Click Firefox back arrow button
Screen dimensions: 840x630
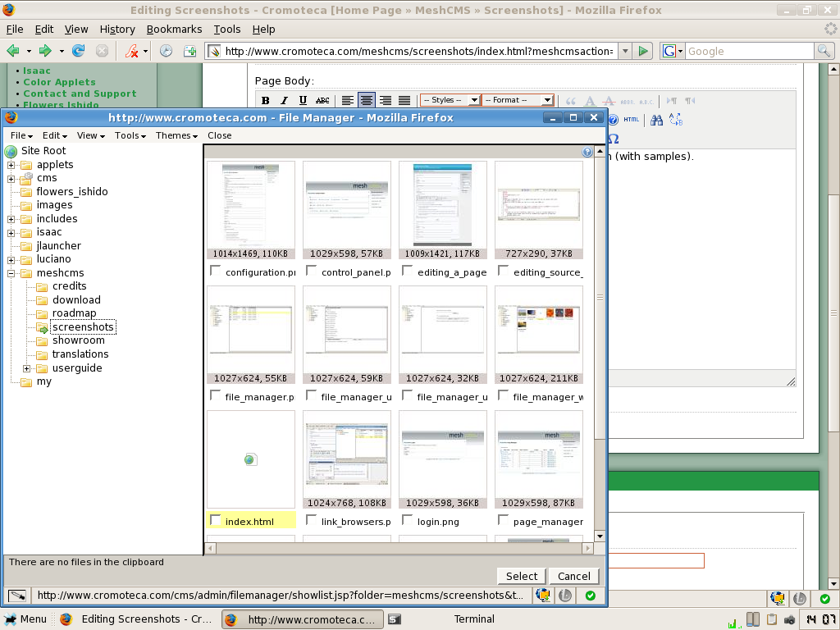[13, 51]
